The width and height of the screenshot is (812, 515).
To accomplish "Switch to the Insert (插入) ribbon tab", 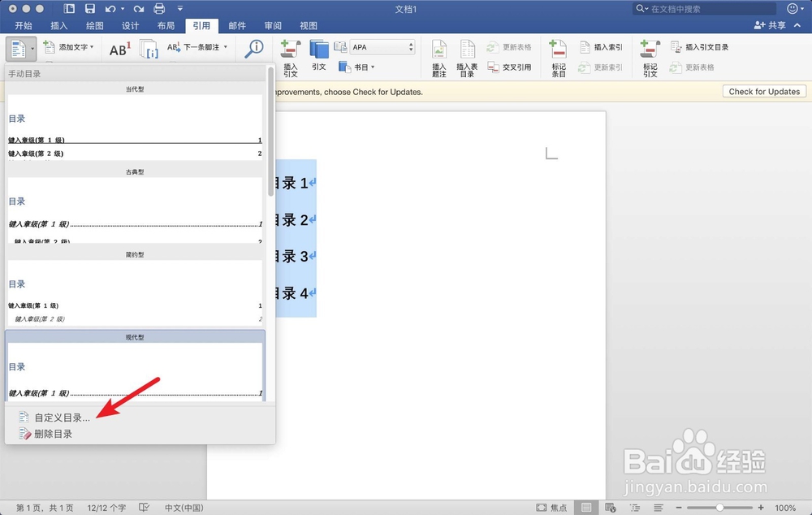I will (59, 25).
